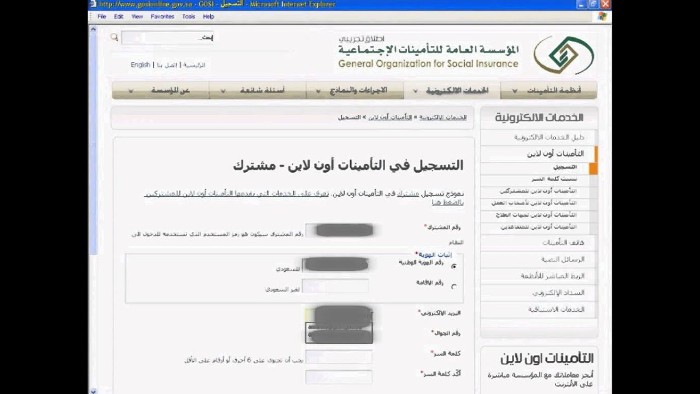This screenshot has height=394, width=700.
Task: Open هاتف التأمينات sidebar item
Action: pyautogui.click(x=563, y=243)
